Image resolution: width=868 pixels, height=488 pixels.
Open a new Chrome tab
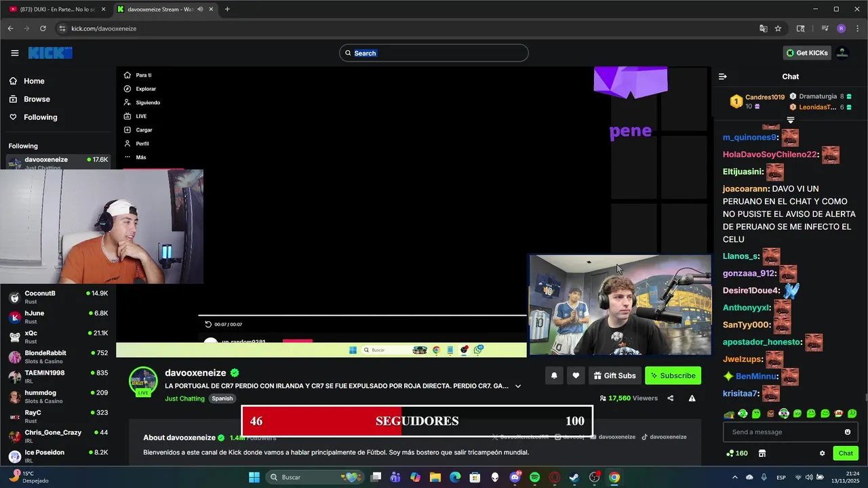pyautogui.click(x=227, y=9)
